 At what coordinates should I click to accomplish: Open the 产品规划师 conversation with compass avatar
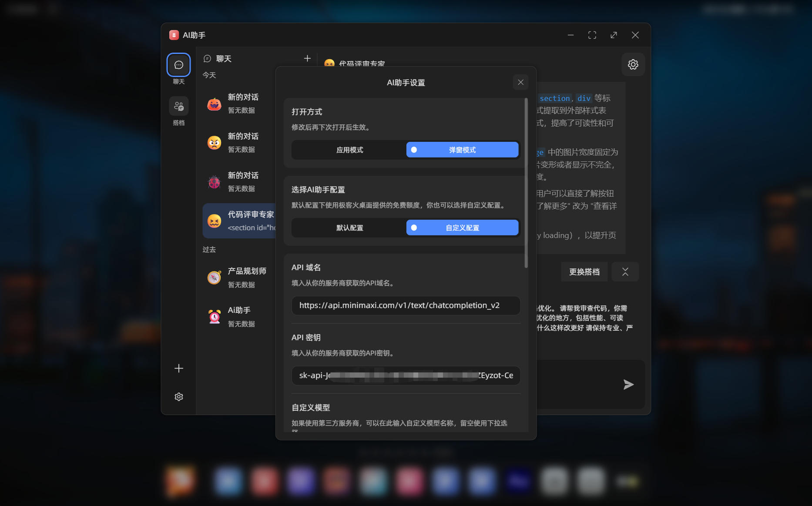click(x=244, y=277)
